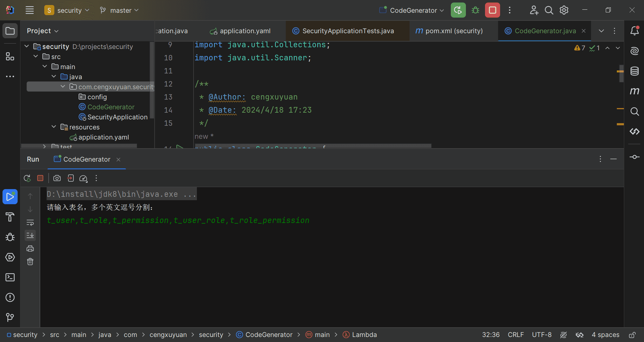Image resolution: width=644 pixels, height=342 pixels.
Task: Switch to application.yaml tab
Action: tap(240, 31)
